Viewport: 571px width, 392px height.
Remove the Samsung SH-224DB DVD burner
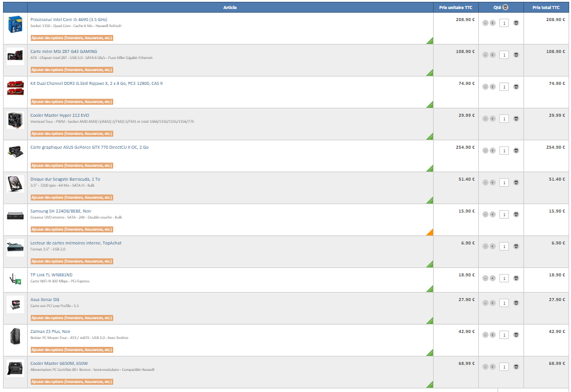516,214
